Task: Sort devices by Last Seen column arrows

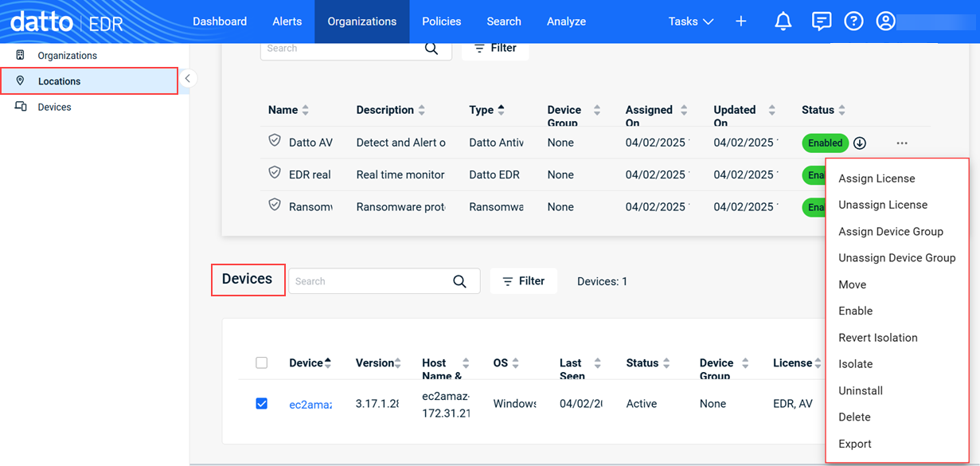Action: coord(597,363)
